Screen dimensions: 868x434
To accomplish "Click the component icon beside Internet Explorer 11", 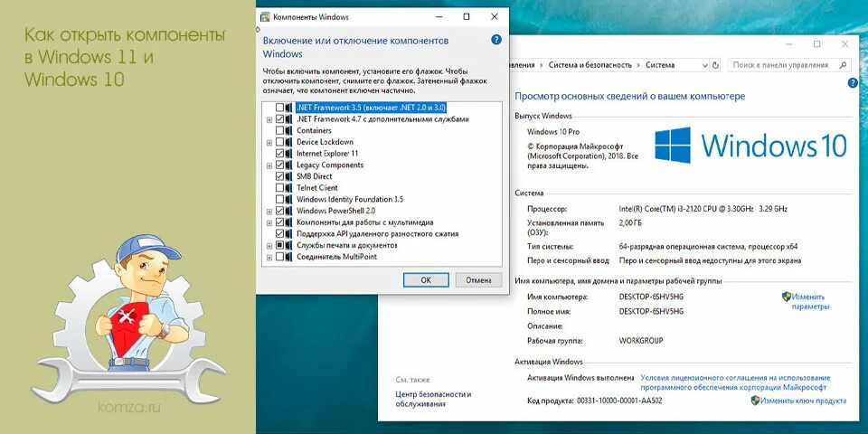I will [x=289, y=154].
